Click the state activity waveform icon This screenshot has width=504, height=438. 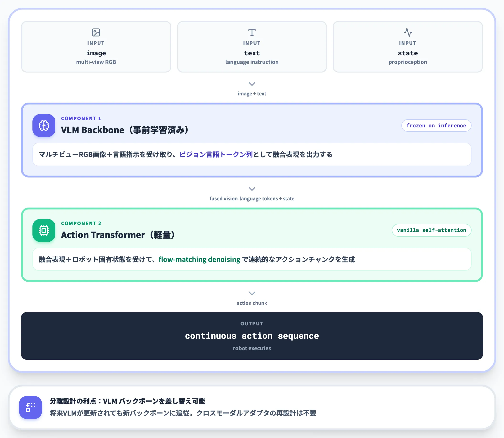click(x=408, y=32)
